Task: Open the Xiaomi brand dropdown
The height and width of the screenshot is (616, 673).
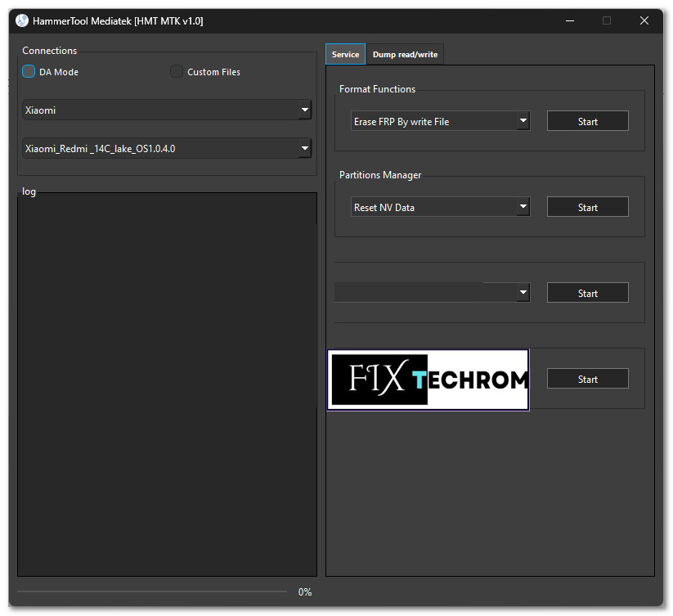Action: (167, 110)
